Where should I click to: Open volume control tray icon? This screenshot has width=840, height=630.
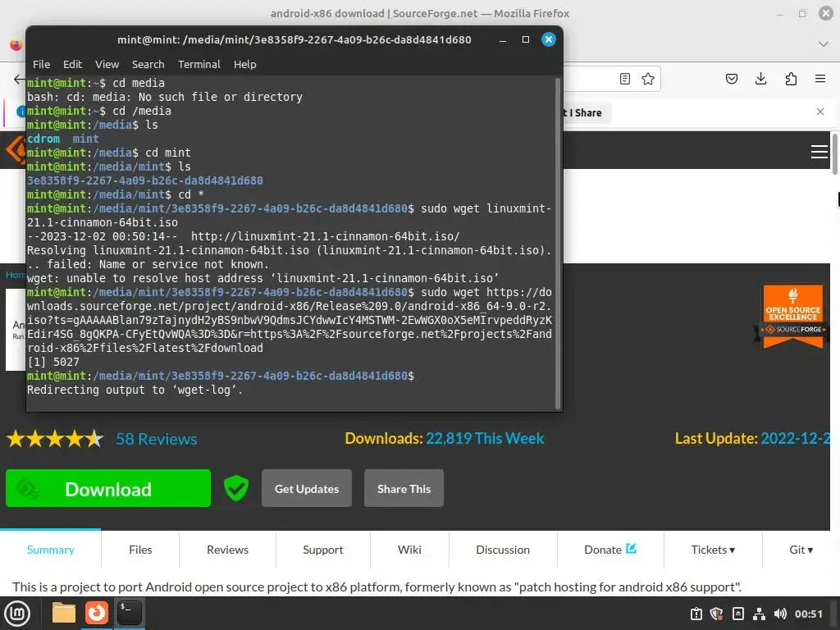[x=780, y=614]
